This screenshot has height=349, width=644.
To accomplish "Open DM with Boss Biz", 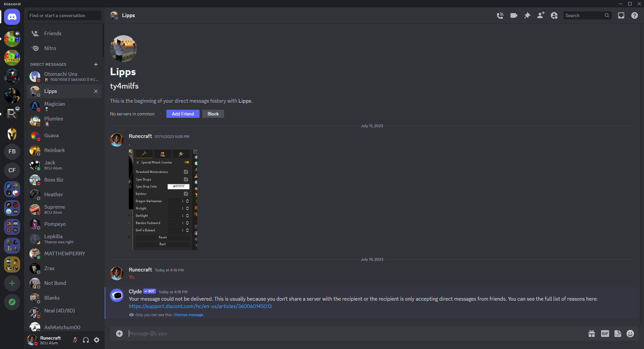I will (64, 180).
